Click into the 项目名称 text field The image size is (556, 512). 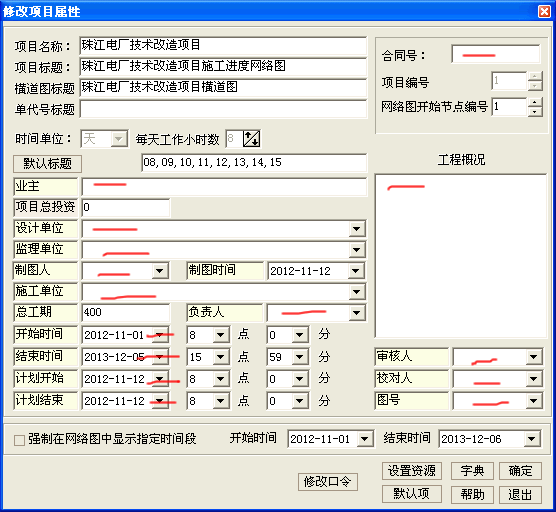point(223,45)
